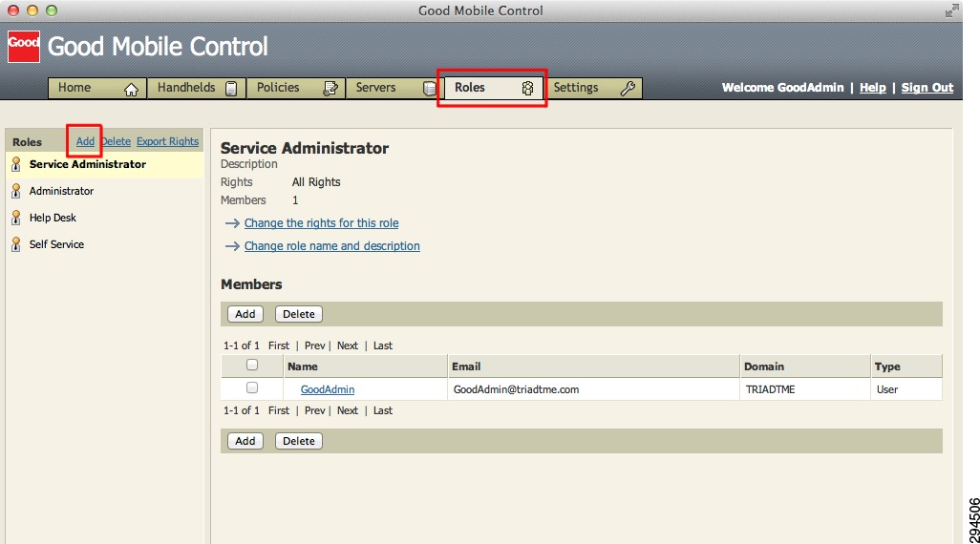
Task: Click the Good Mobile Control header title
Action: click(x=158, y=46)
